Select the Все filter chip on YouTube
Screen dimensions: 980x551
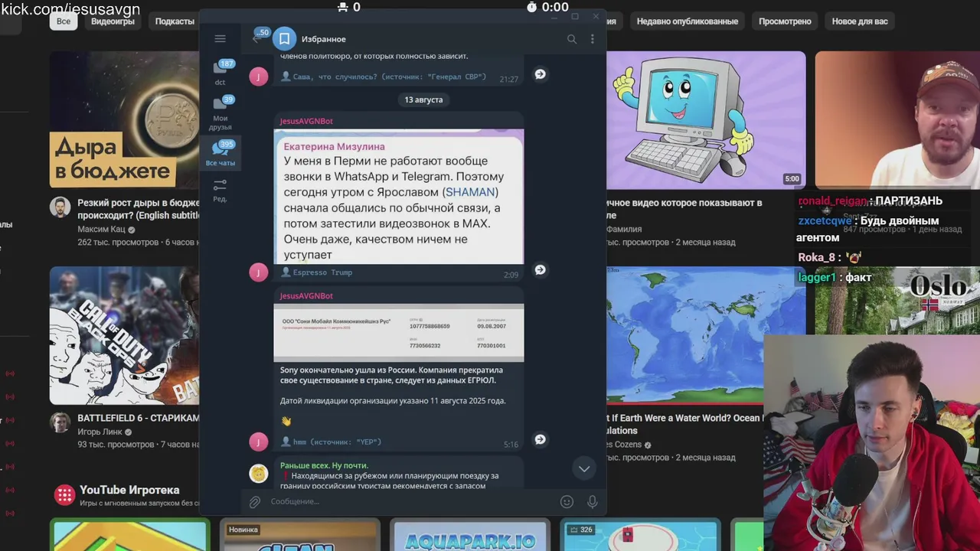click(64, 21)
